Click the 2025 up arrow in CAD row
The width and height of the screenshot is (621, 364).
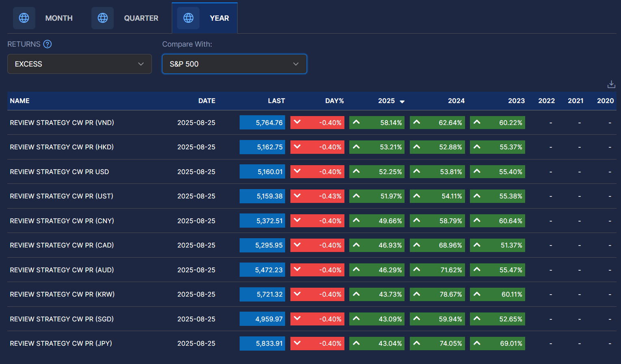click(356, 245)
